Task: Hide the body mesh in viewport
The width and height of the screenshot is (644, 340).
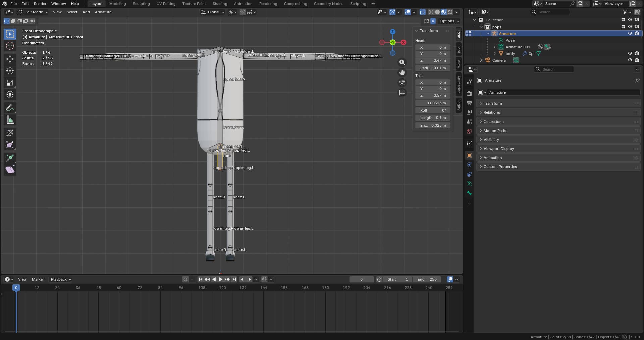Action: point(630,53)
